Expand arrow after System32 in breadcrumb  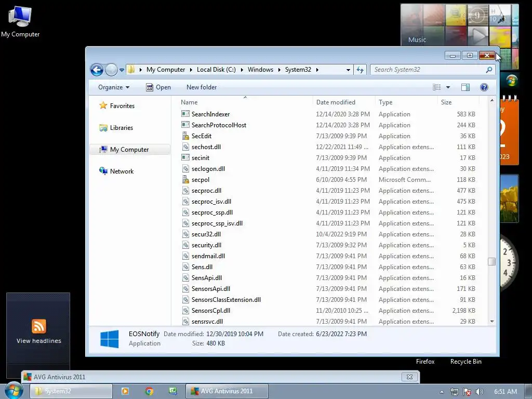tap(317, 70)
